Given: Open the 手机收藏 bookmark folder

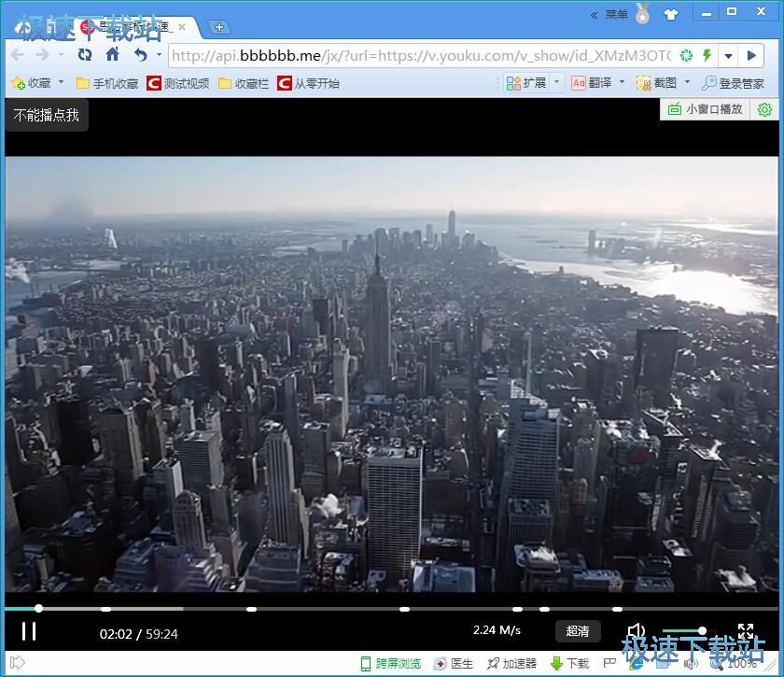Looking at the screenshot, I should coord(107,83).
